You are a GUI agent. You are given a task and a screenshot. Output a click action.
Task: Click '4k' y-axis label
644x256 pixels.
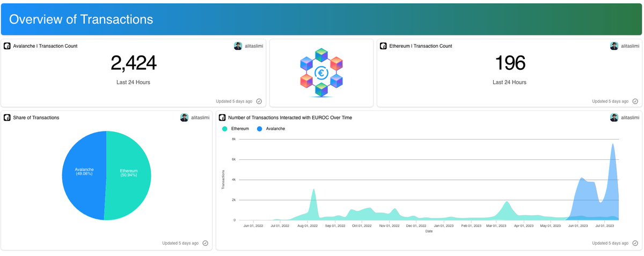(x=233, y=180)
